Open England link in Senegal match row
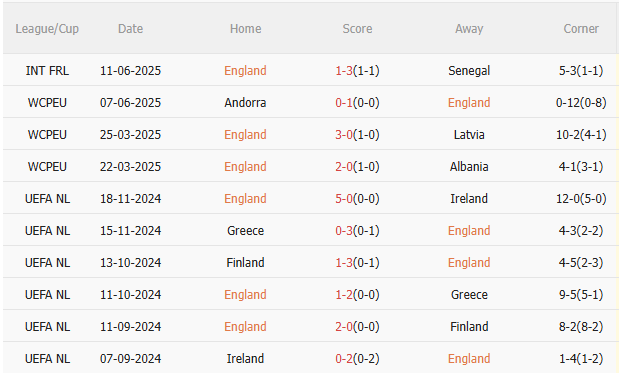This screenshot has height=373, width=619. 245,71
